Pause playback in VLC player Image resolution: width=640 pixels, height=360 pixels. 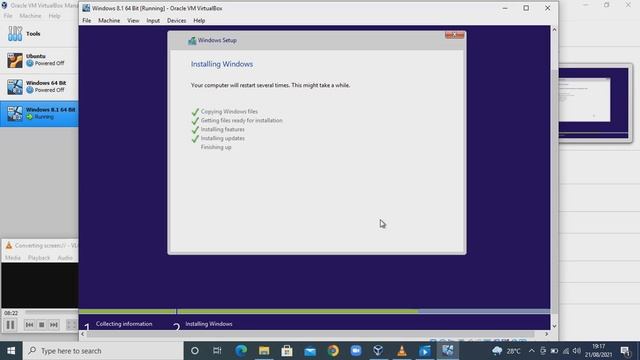click(11, 325)
